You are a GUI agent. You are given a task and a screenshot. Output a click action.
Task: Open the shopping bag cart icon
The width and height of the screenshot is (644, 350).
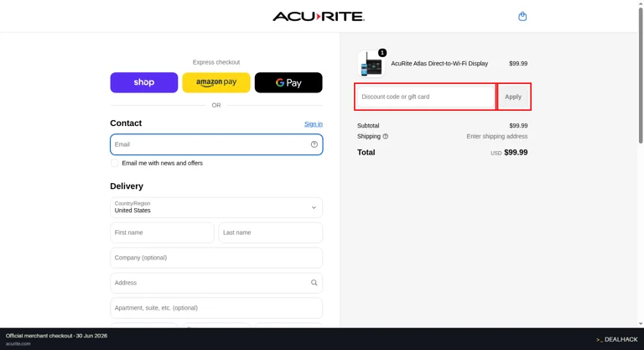522,17
